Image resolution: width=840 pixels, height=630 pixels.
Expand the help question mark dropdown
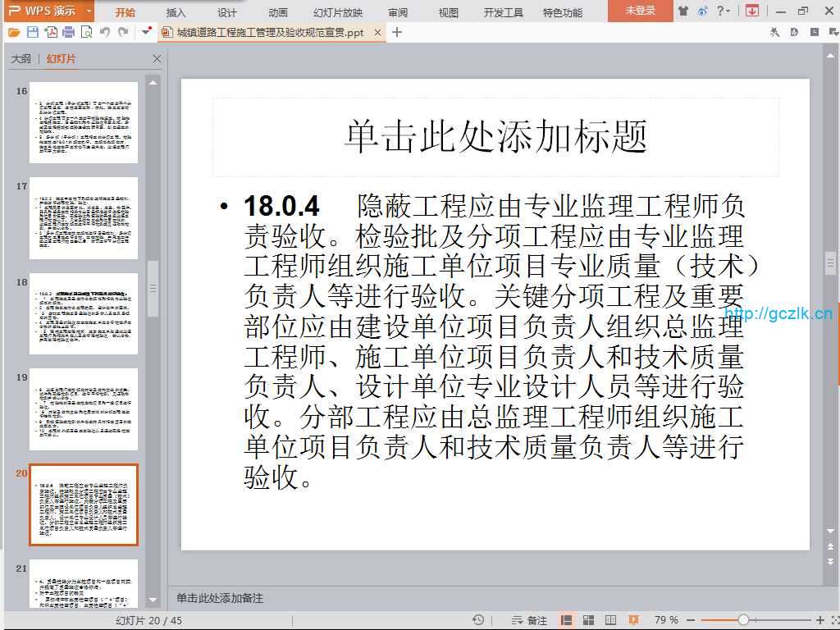point(724,11)
